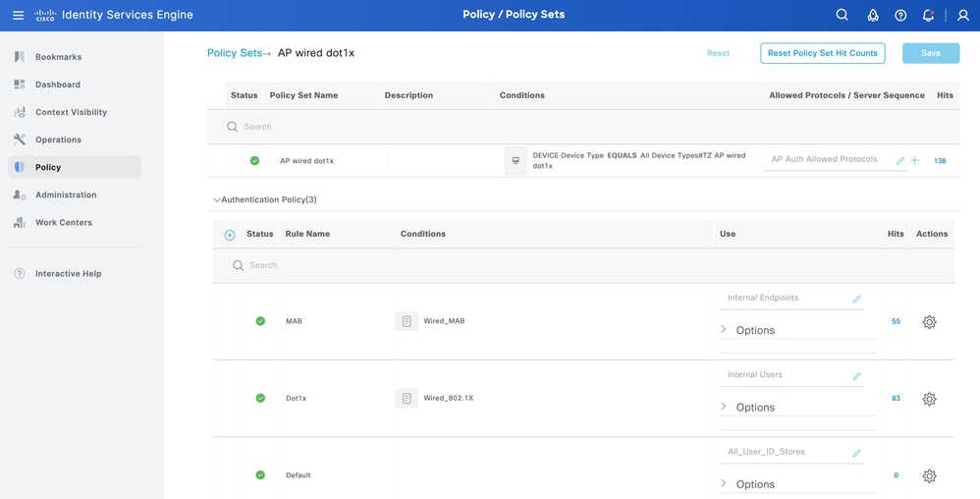Open Default rule actions gear
The image size is (980, 499).
(929, 475)
